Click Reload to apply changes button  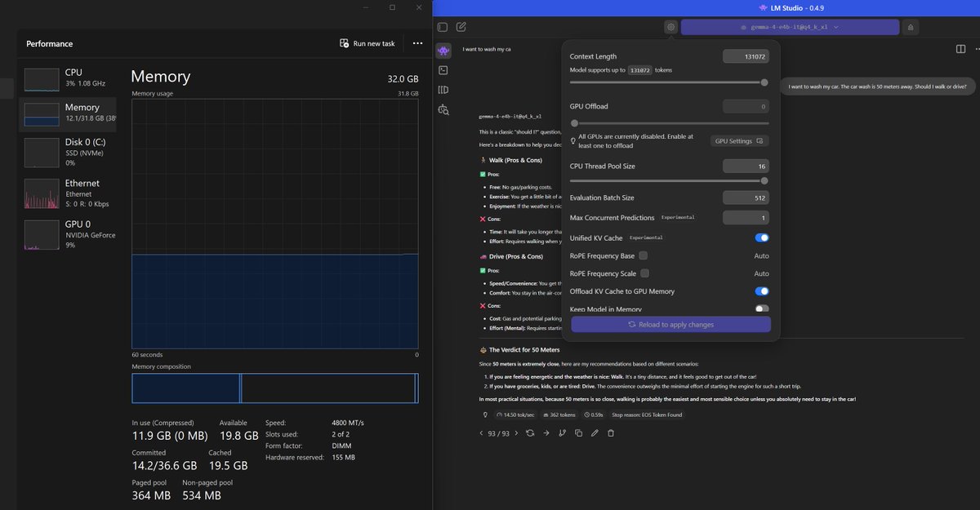point(670,325)
